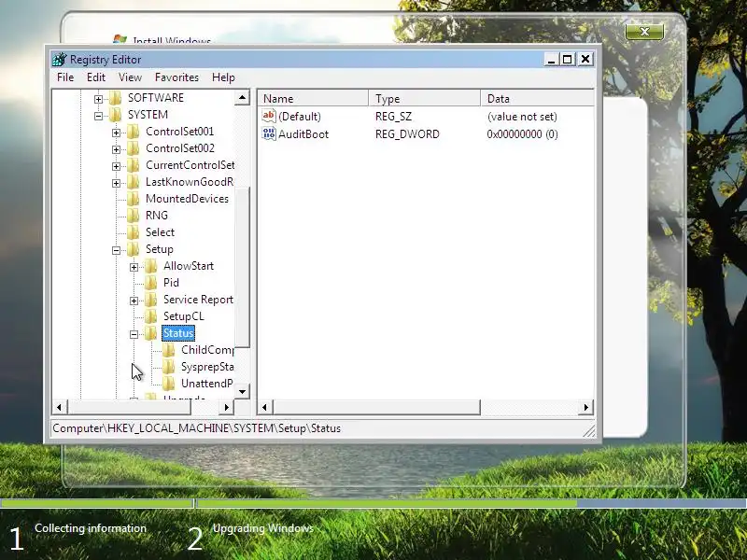Screen dimensions: 747x560
Task: Click the REG_DWORD type cell
Action: (x=407, y=134)
